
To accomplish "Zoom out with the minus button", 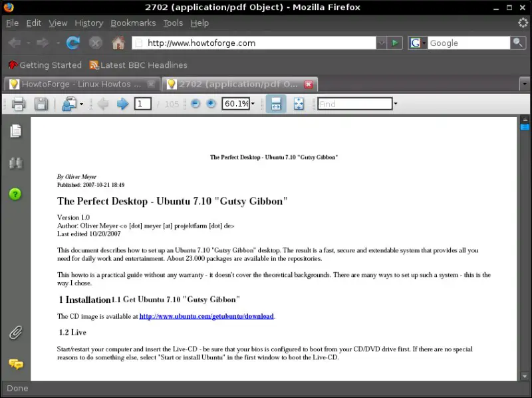I will [x=195, y=104].
